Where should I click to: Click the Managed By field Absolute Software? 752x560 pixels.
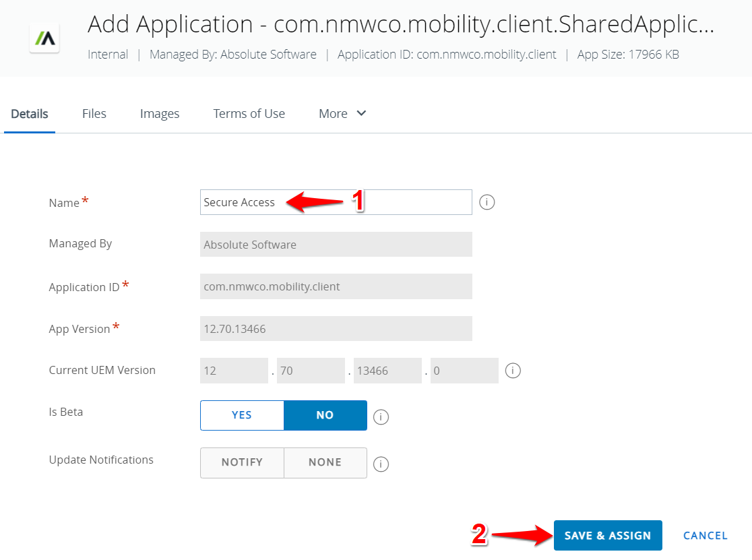tap(336, 245)
